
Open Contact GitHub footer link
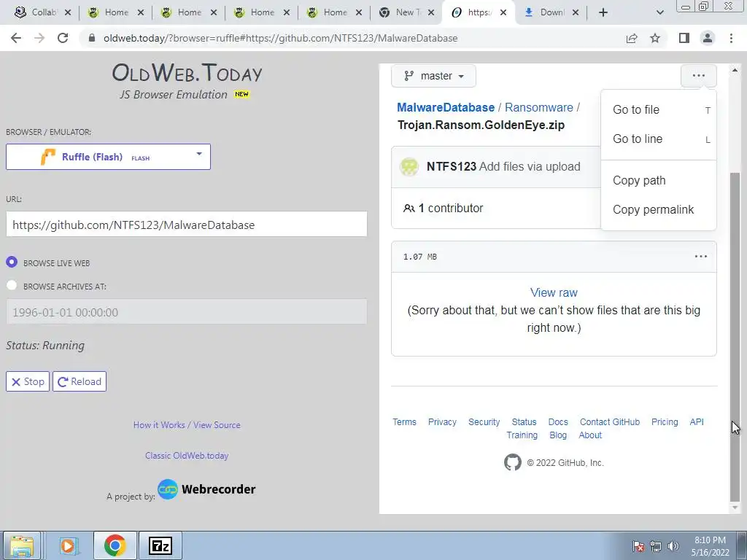click(610, 422)
